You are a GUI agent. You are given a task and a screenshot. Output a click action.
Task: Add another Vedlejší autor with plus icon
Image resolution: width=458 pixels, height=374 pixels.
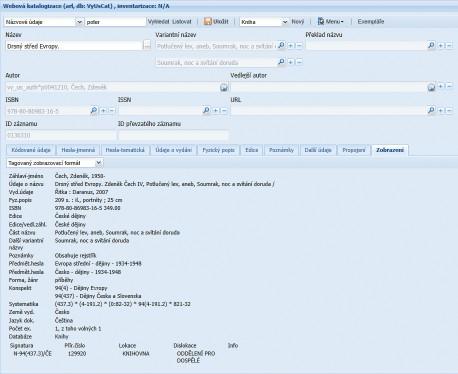441,86
